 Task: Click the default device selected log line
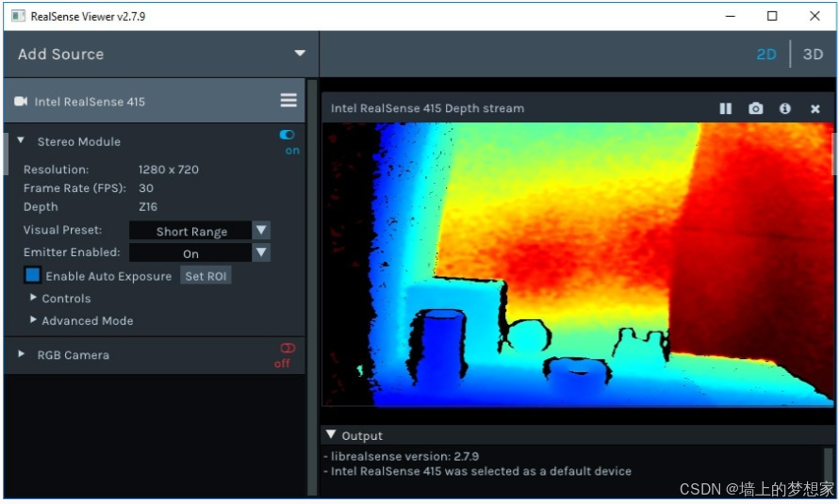(477, 471)
